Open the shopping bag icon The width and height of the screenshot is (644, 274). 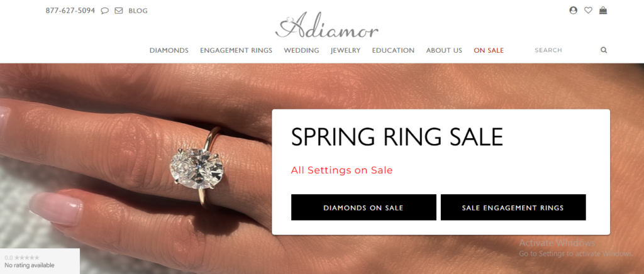[603, 10]
